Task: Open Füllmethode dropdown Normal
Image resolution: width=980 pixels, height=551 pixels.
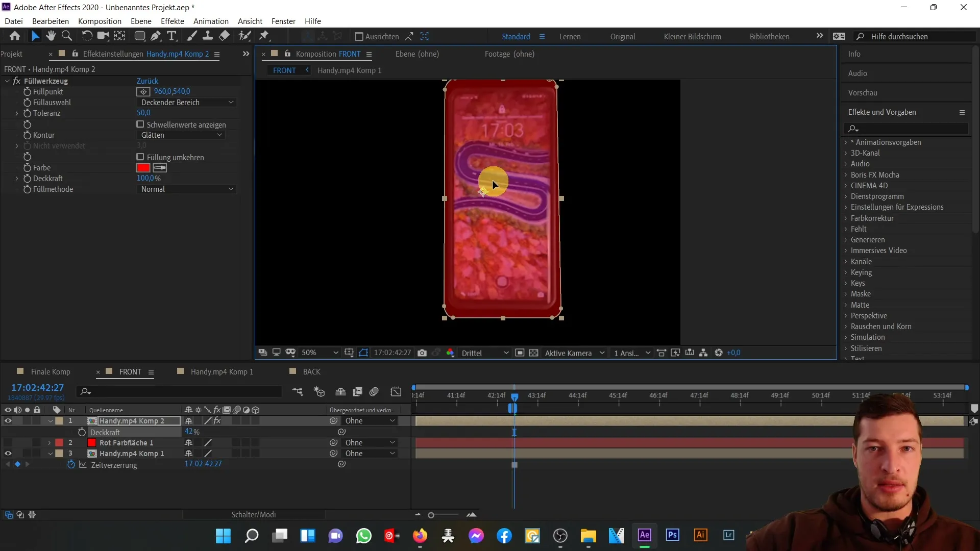Action: coord(187,189)
